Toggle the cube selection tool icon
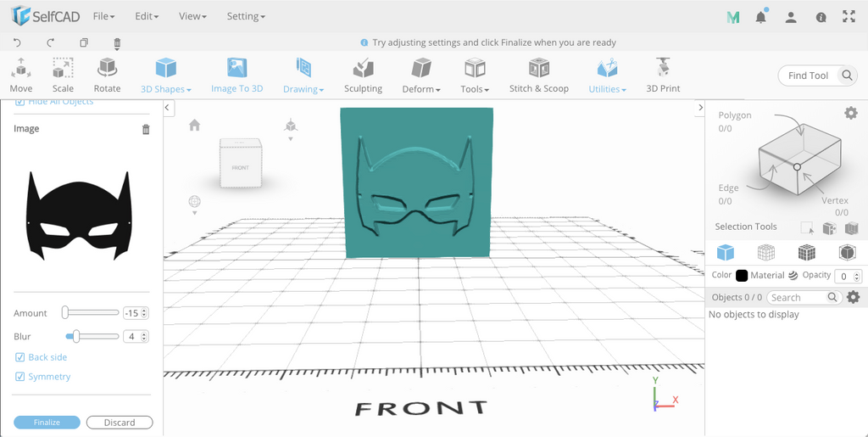Viewport: 868px width, 437px height. pos(829,227)
